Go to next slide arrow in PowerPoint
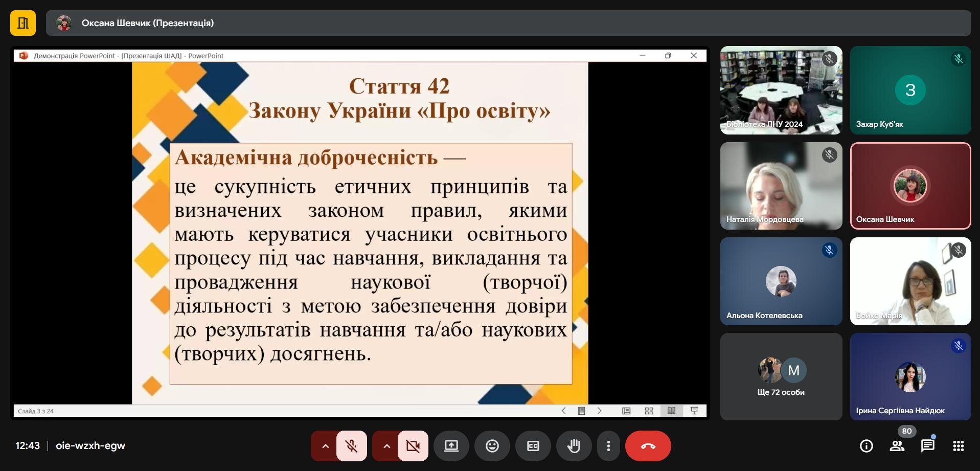The height and width of the screenshot is (471, 980). pyautogui.click(x=599, y=411)
